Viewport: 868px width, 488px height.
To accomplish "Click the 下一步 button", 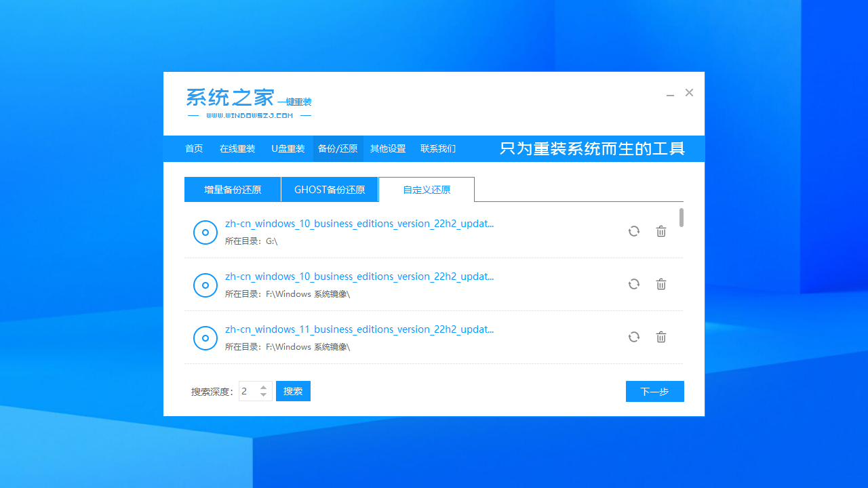I will [654, 391].
